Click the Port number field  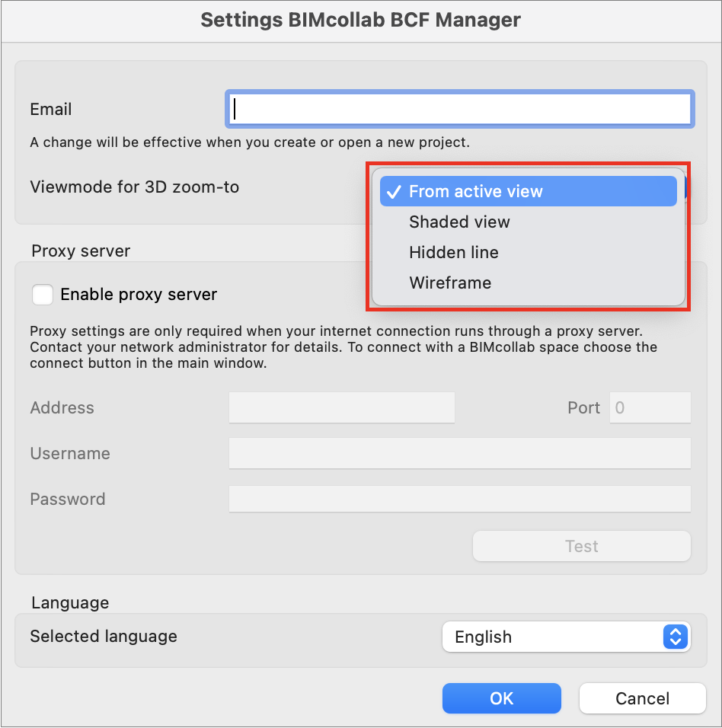point(650,407)
